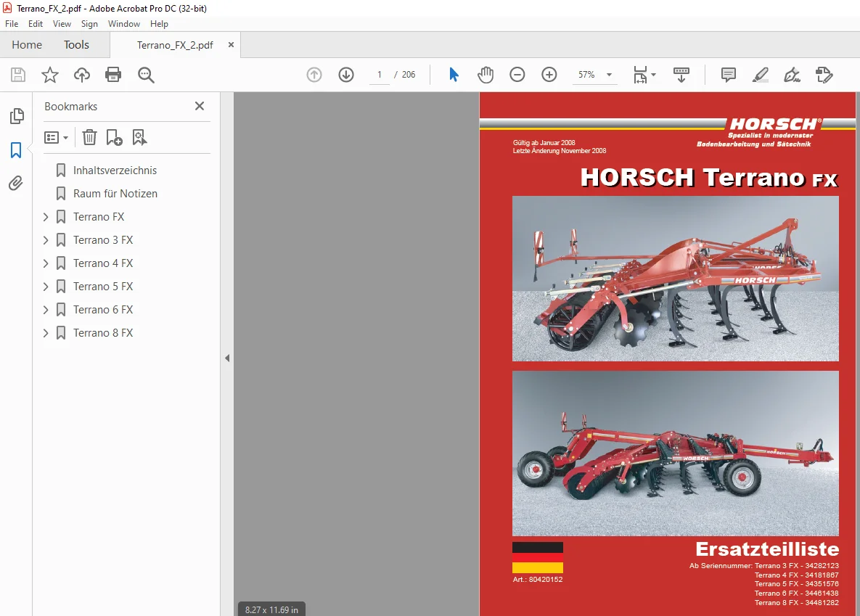This screenshot has width=860, height=616.
Task: Open the Sign menu
Action: coord(89,24)
